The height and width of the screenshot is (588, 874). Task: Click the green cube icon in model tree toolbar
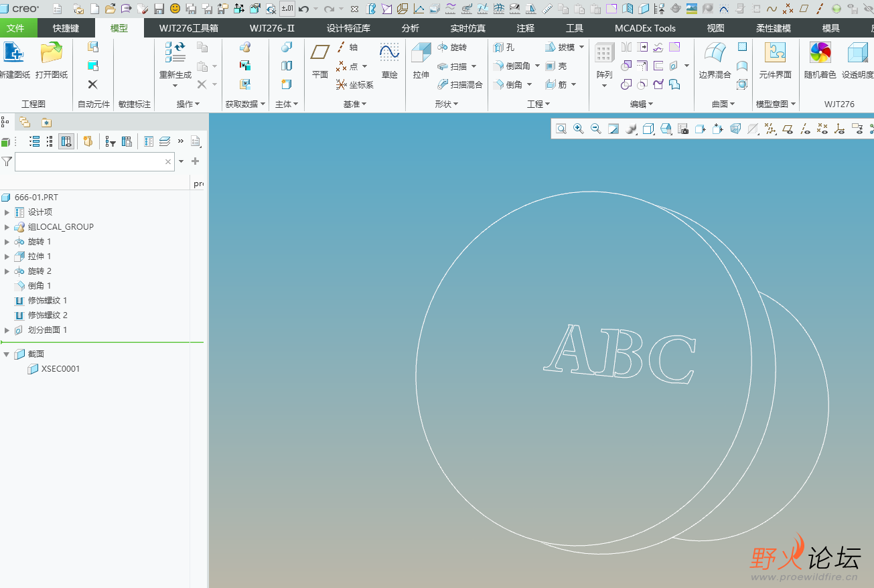point(5,142)
